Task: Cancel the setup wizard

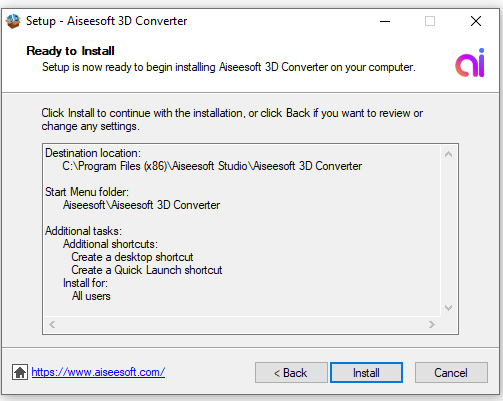Action: 451,373
